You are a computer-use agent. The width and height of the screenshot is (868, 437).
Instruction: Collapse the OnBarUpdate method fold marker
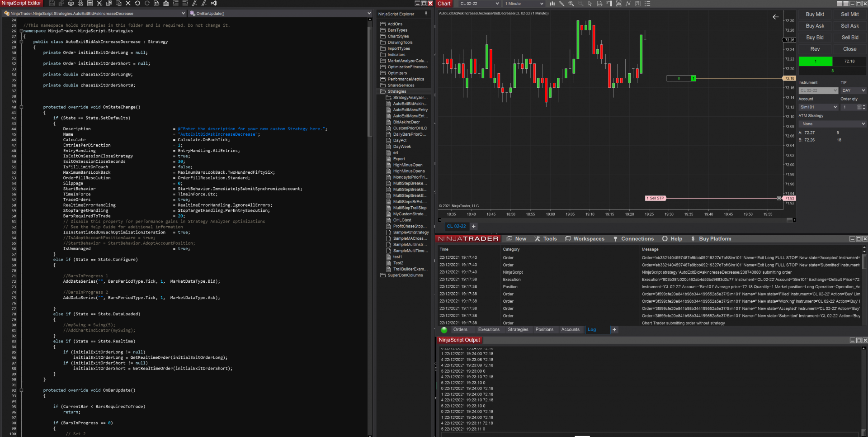tap(21, 390)
